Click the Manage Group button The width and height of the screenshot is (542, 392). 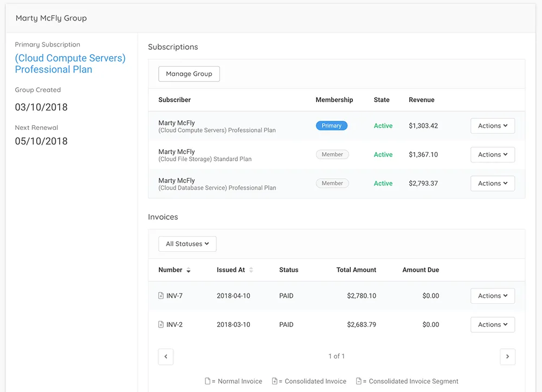pos(189,74)
